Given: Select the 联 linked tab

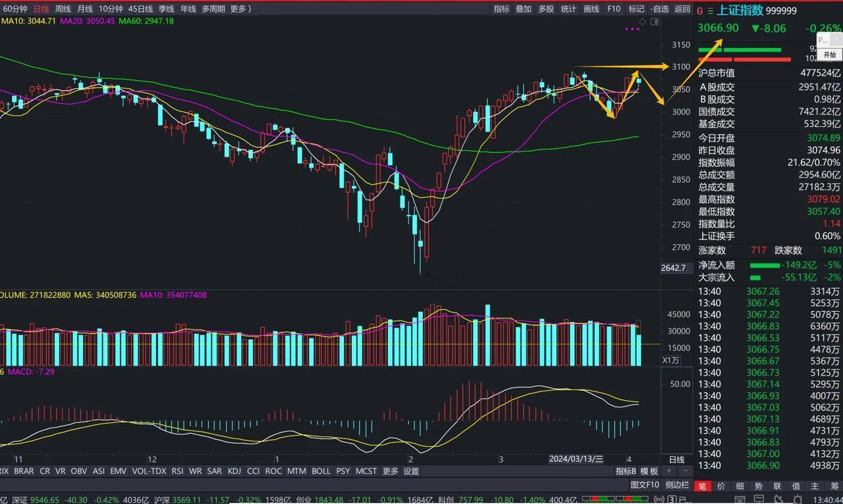Looking at the screenshot, I should pyautogui.click(x=778, y=486).
